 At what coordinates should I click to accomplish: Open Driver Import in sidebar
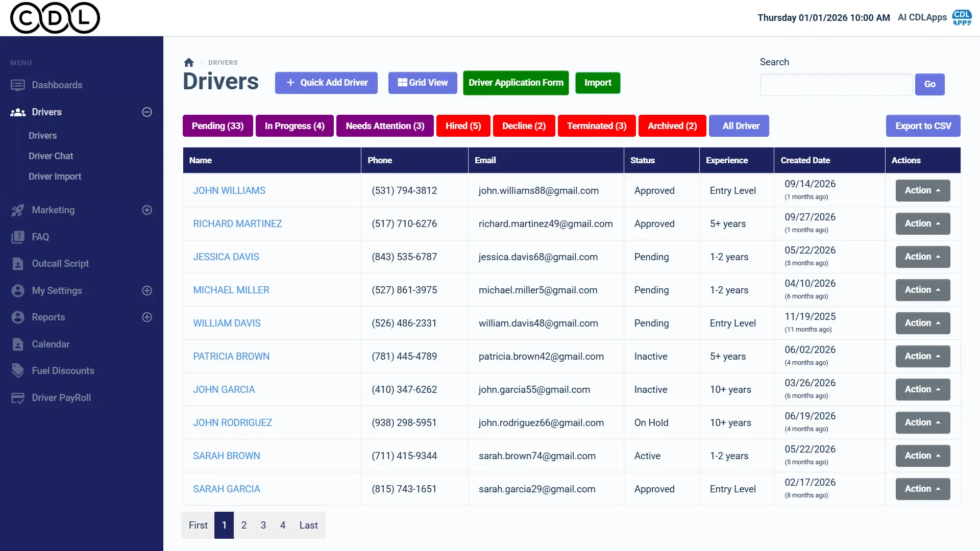pos(55,177)
